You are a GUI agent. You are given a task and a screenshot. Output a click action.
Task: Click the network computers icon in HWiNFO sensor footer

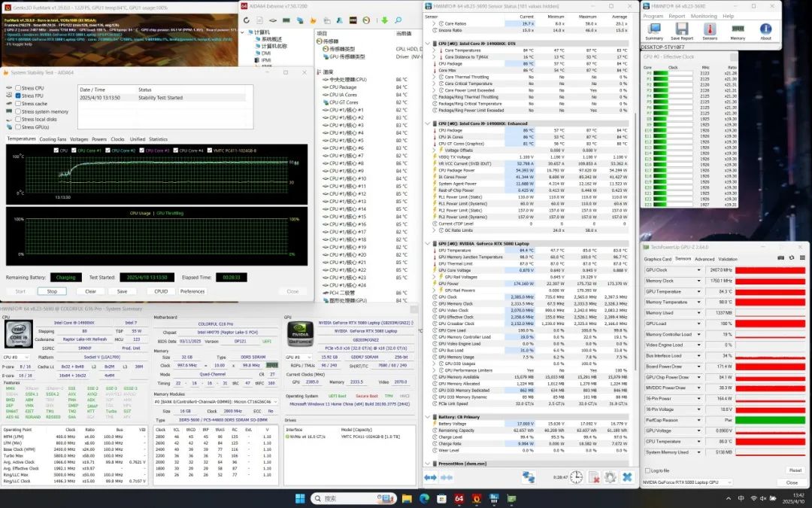(529, 477)
